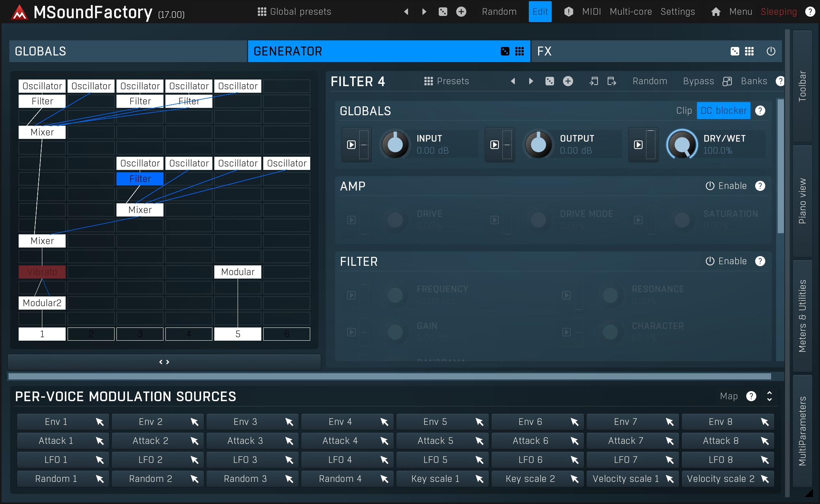Click the Env 1 arrow icon
The height and width of the screenshot is (504, 820).
click(100, 422)
